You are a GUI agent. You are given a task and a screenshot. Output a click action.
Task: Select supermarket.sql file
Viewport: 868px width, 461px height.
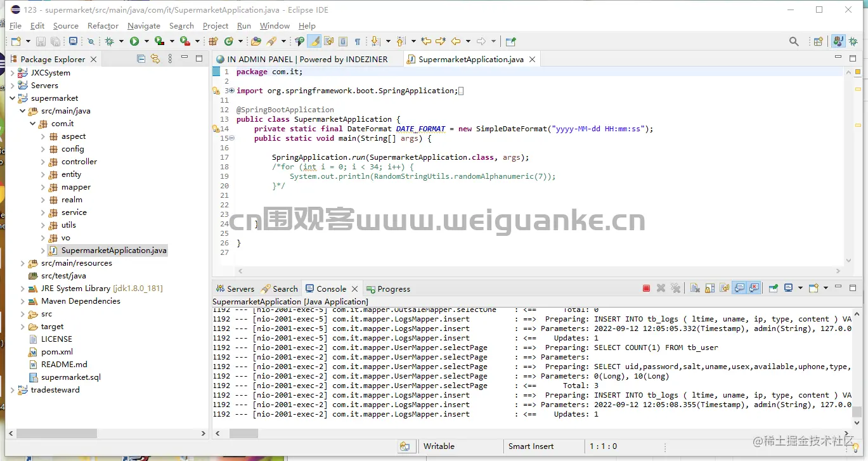(71, 377)
